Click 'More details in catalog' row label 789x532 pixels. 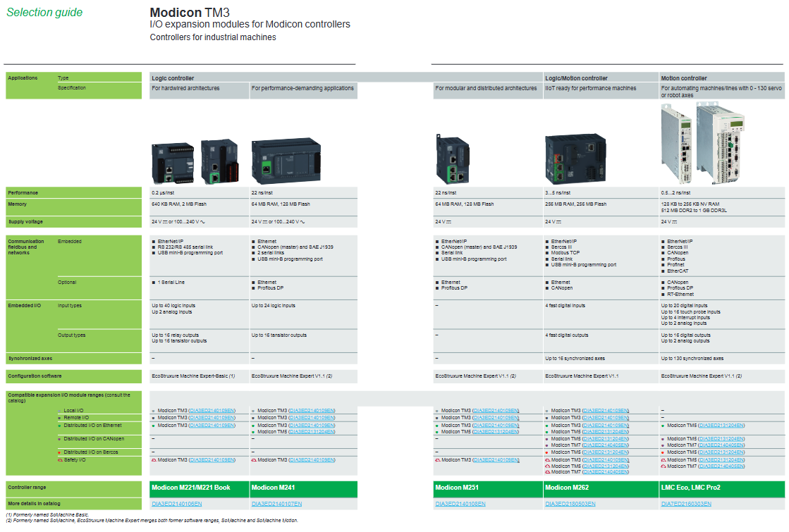pyautogui.click(x=35, y=504)
